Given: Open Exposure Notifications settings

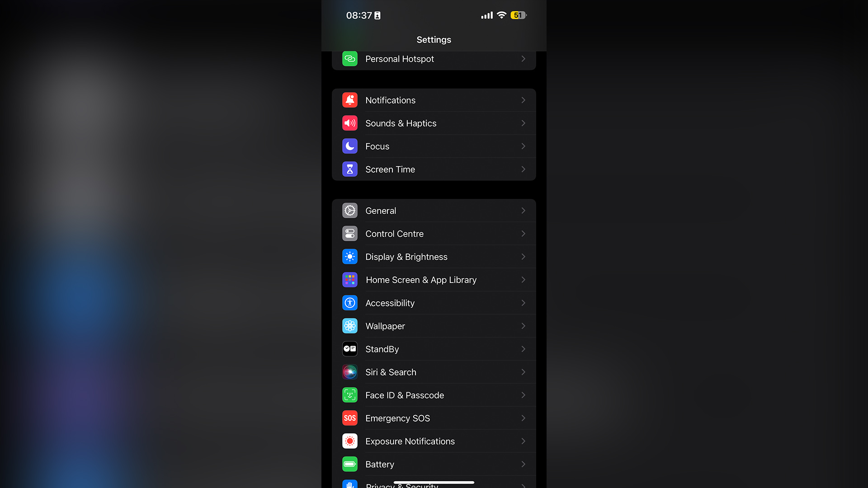Looking at the screenshot, I should click(x=434, y=441).
